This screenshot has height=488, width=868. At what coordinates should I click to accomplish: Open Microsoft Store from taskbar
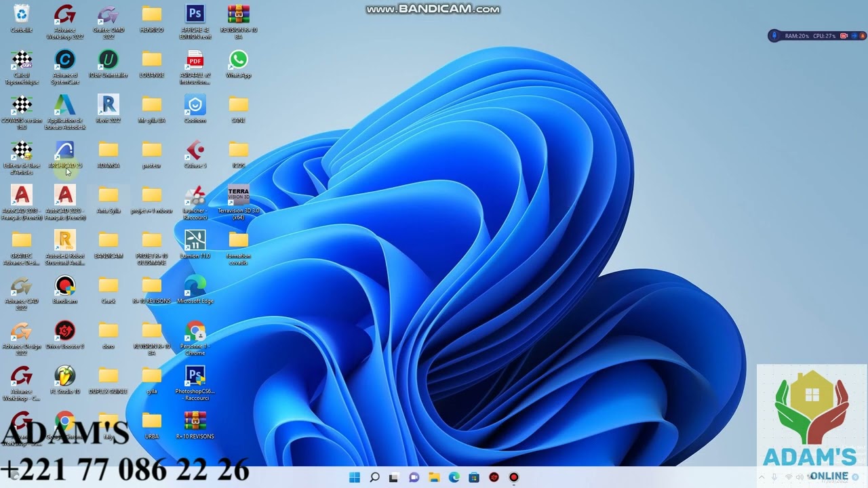point(474,477)
